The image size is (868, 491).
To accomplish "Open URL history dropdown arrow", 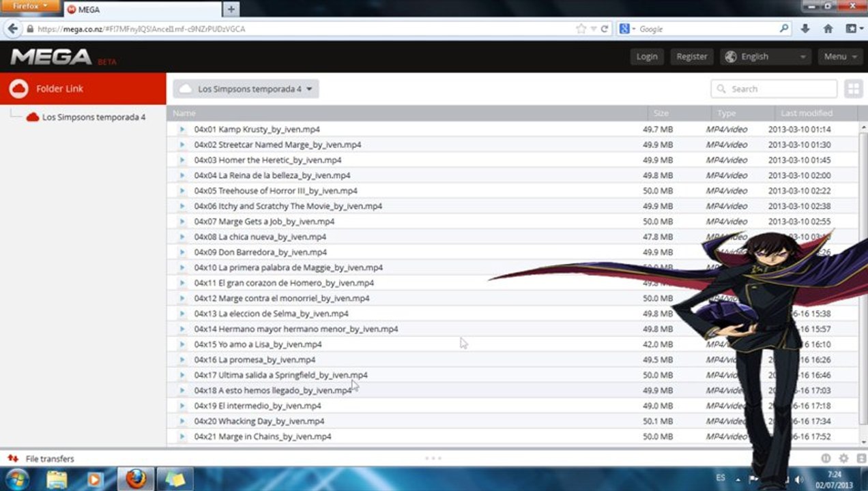I will click(x=593, y=29).
